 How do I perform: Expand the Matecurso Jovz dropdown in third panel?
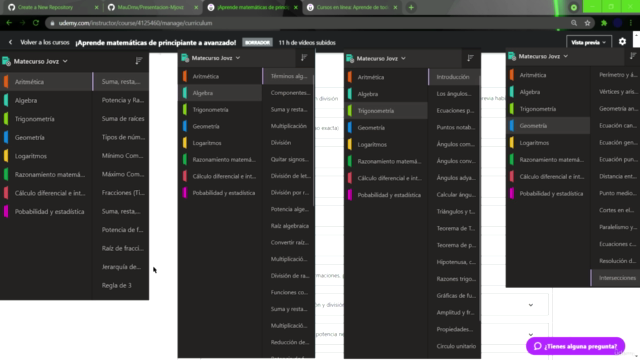point(381,58)
